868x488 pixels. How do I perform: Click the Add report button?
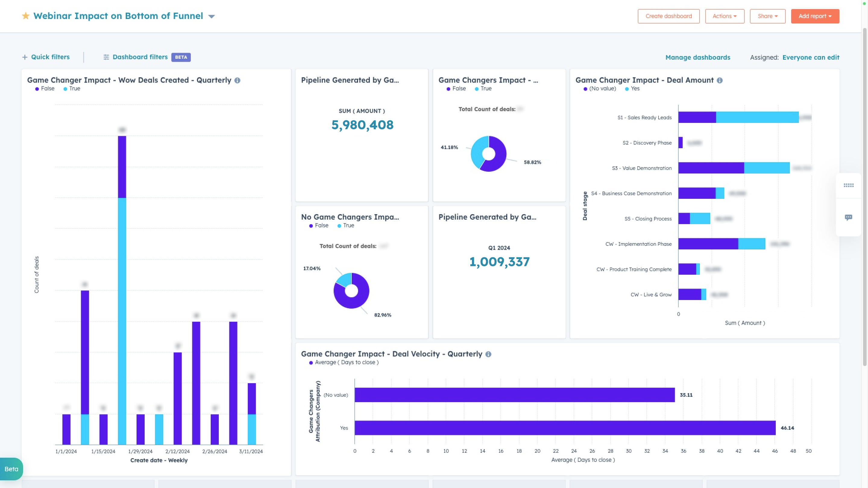click(815, 16)
